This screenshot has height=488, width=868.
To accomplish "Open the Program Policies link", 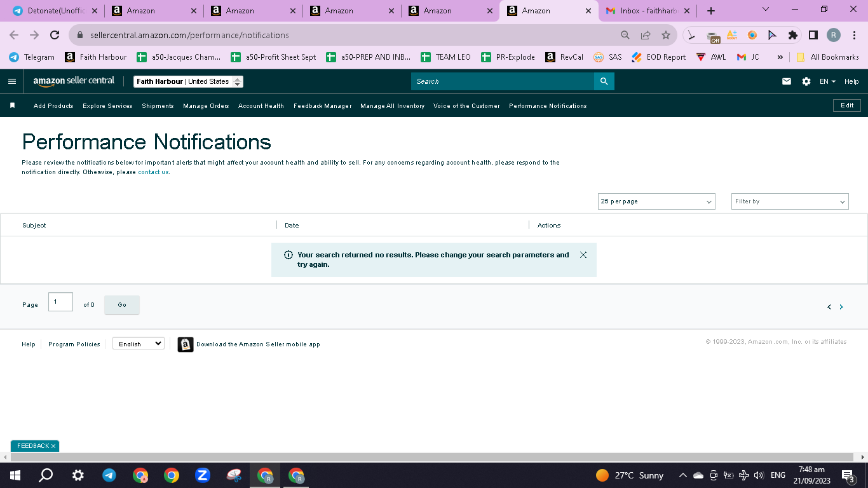I will point(74,344).
